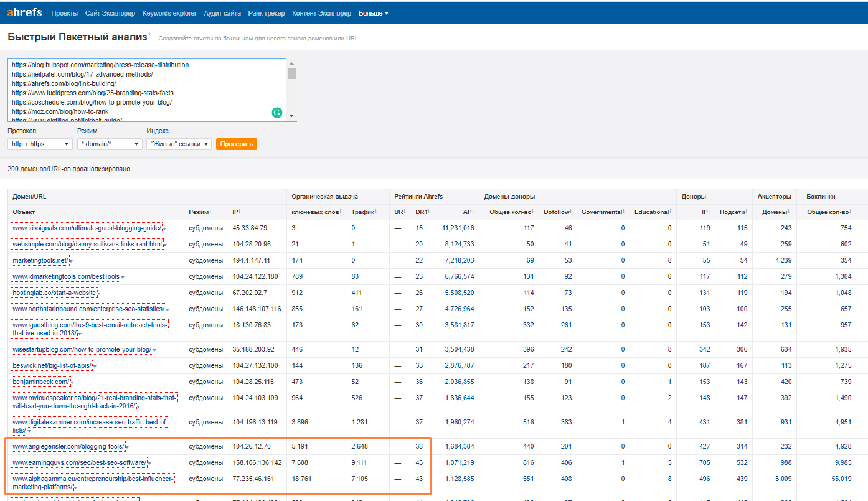This screenshot has width=868, height=501.
Task: Open Аудит сайта
Action: coord(222,13)
